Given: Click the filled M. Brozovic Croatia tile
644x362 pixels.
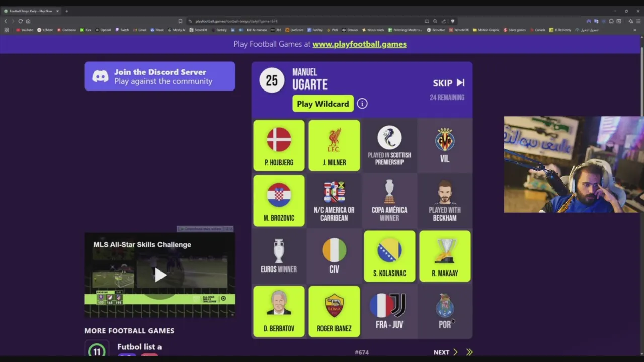Looking at the screenshot, I should tap(279, 201).
